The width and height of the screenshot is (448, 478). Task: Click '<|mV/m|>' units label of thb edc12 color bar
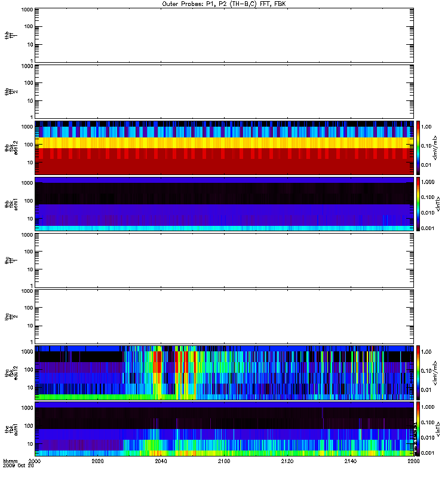tap(435, 148)
